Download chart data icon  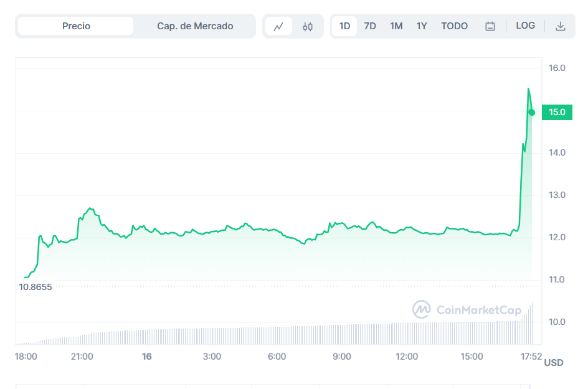(x=560, y=26)
